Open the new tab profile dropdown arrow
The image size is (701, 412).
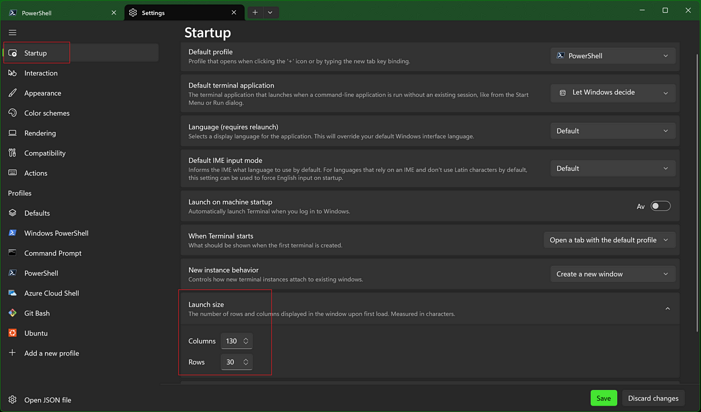coord(270,13)
